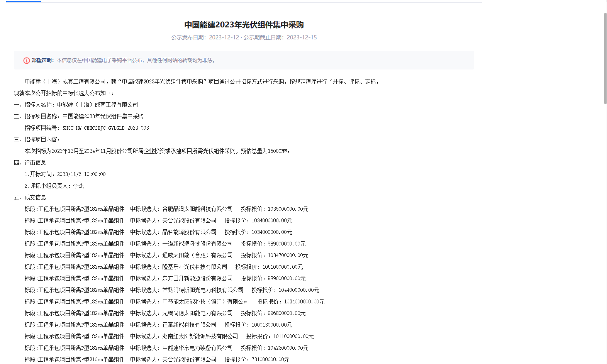The width and height of the screenshot is (607, 364).
Task: Click the line 评标小组负责人：李杰
Action: (x=54, y=186)
